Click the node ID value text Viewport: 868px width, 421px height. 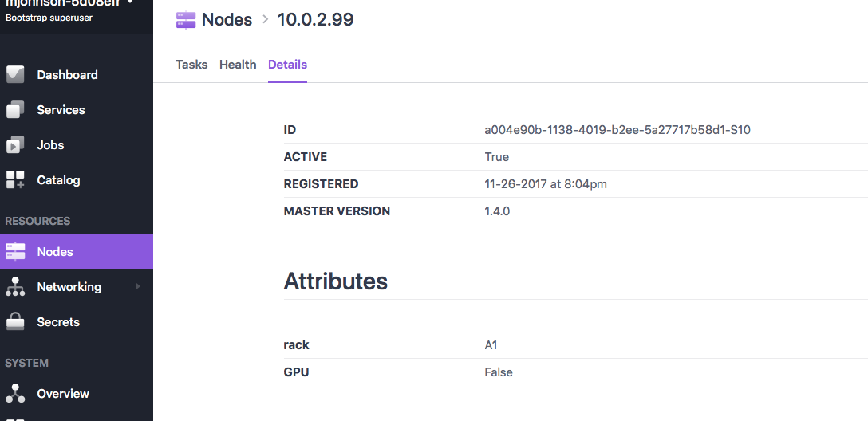[x=617, y=130]
